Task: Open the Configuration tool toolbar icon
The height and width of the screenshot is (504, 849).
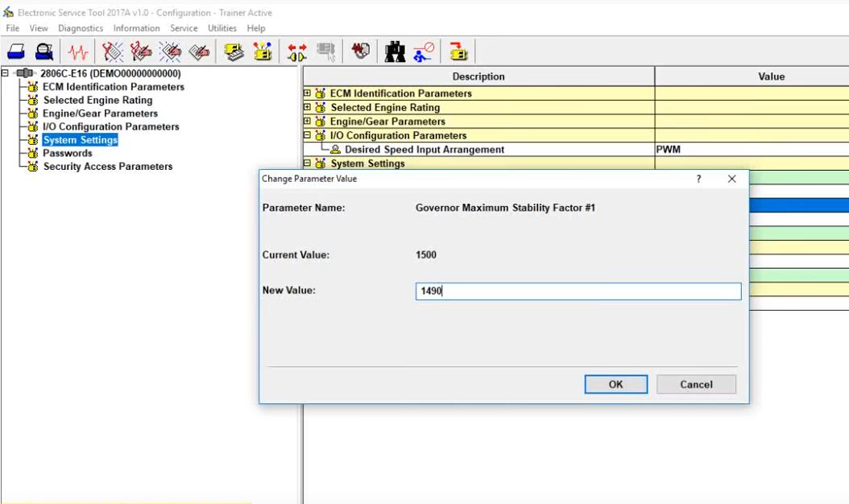Action: [263, 52]
